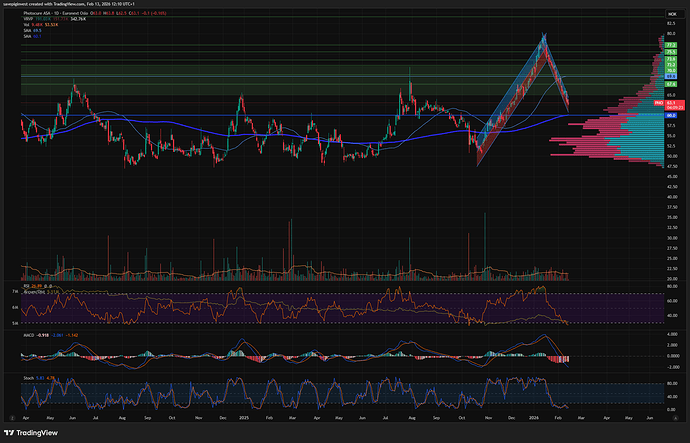The width and height of the screenshot is (690, 443).
Task: Select the blue 60.0 price level tag
Action: tap(672, 115)
